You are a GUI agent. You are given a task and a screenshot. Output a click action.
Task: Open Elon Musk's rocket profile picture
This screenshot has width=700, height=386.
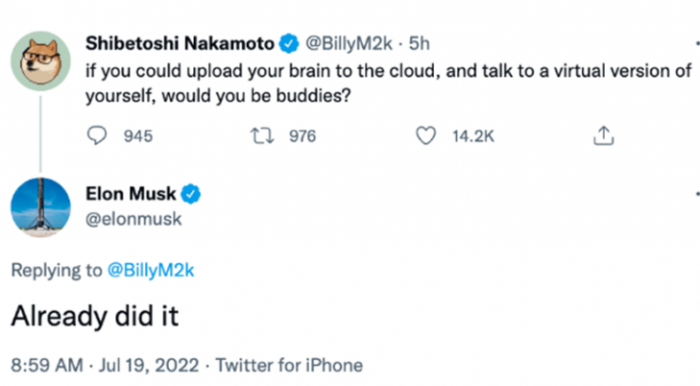coord(41,208)
